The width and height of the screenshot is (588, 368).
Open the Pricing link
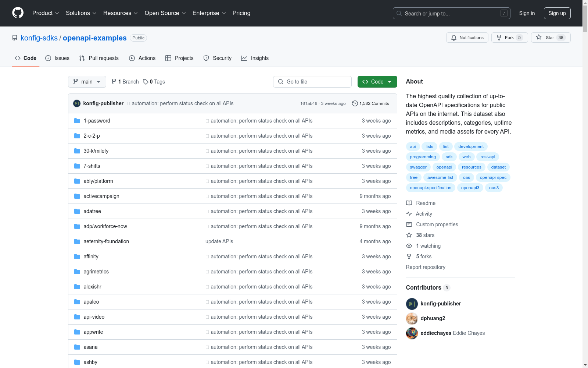pos(241,13)
